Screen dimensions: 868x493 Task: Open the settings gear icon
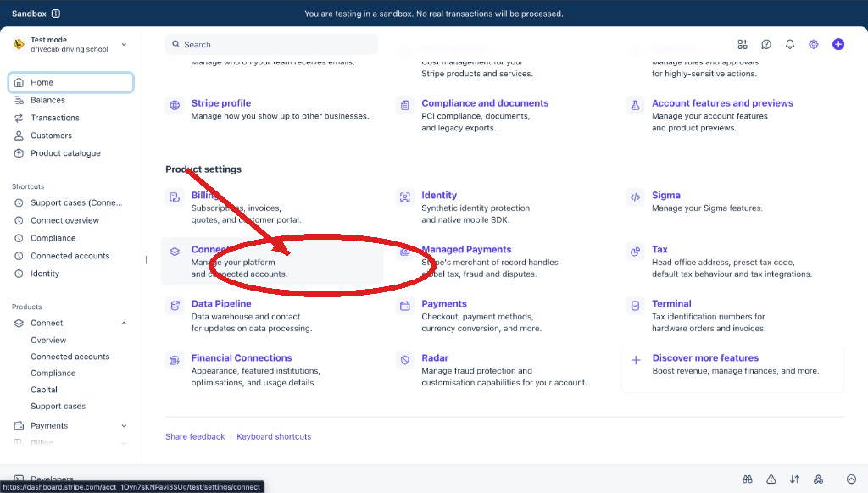click(813, 44)
